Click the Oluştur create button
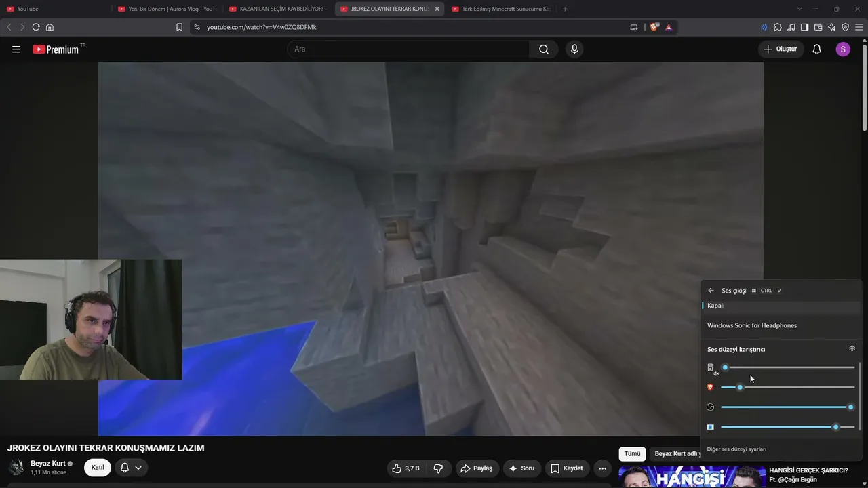 pyautogui.click(x=781, y=49)
